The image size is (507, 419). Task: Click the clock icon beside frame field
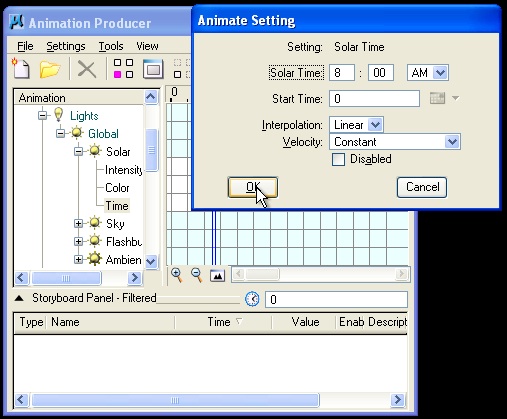pyautogui.click(x=252, y=299)
